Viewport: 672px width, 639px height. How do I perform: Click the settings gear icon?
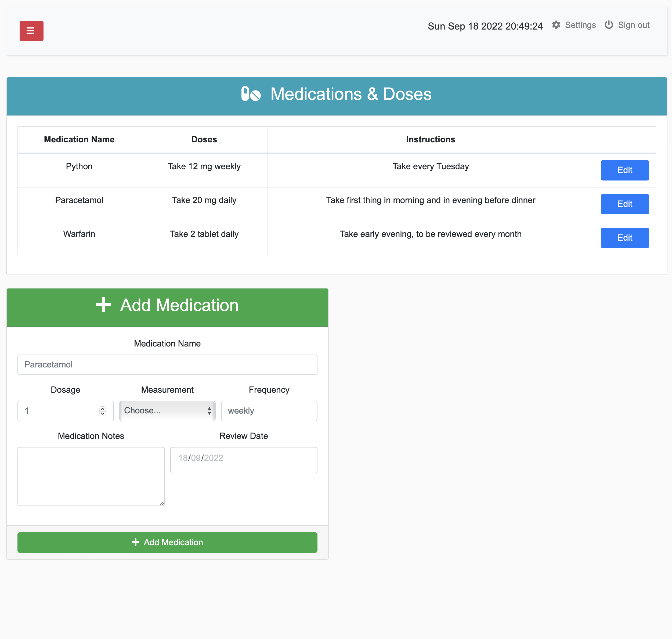(556, 25)
